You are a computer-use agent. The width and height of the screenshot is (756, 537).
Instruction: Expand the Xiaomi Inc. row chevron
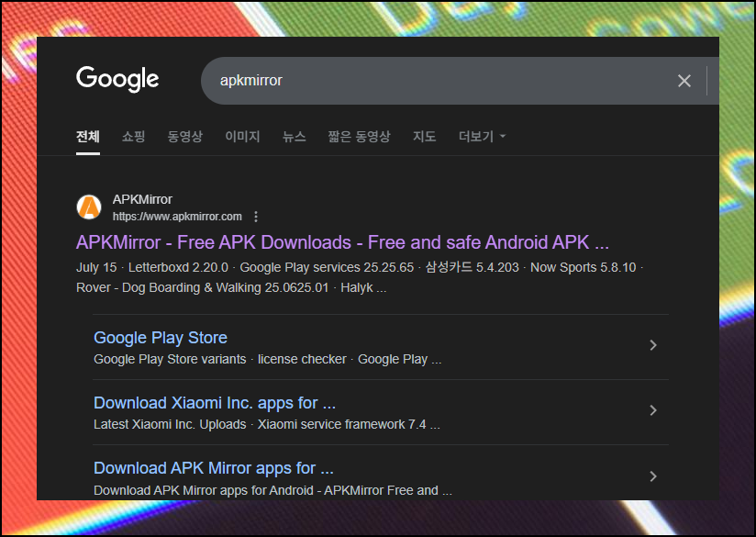[x=653, y=410]
